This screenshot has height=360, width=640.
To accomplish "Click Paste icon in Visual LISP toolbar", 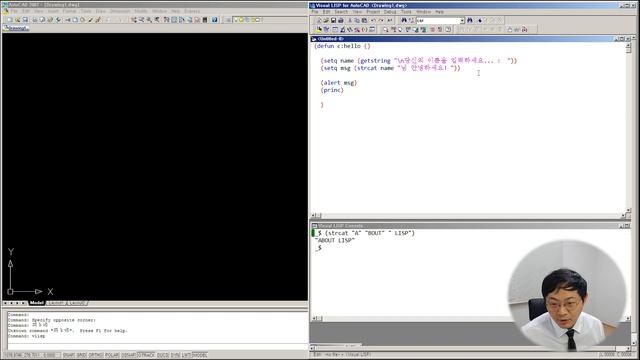I will coord(364,20).
